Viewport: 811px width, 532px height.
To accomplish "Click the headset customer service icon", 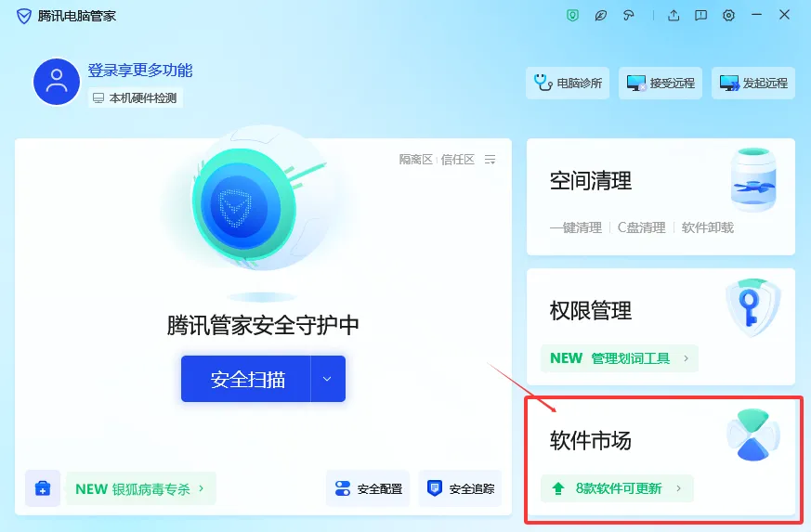I will (628, 16).
